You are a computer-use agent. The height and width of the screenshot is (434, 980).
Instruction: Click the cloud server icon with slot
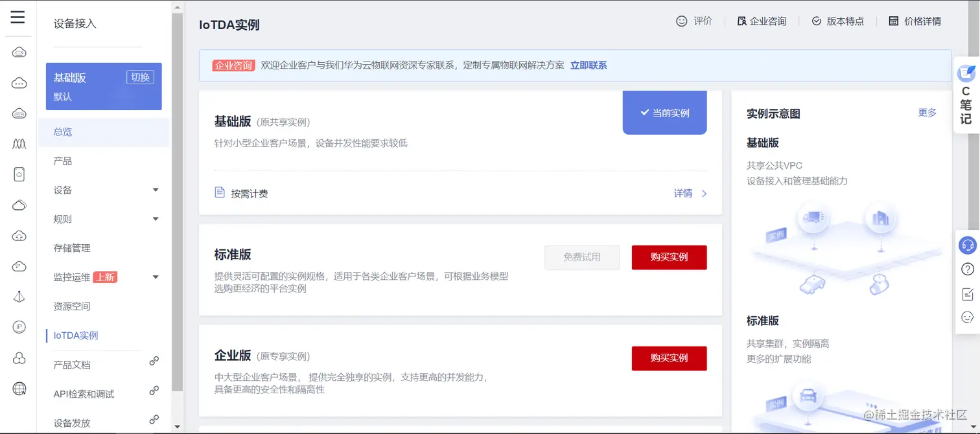tap(19, 52)
